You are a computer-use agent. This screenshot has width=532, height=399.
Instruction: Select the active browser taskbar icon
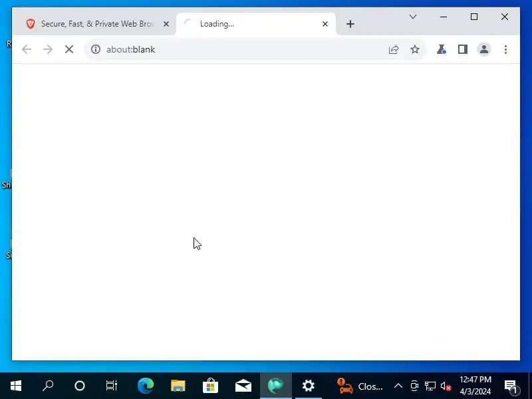click(x=276, y=386)
